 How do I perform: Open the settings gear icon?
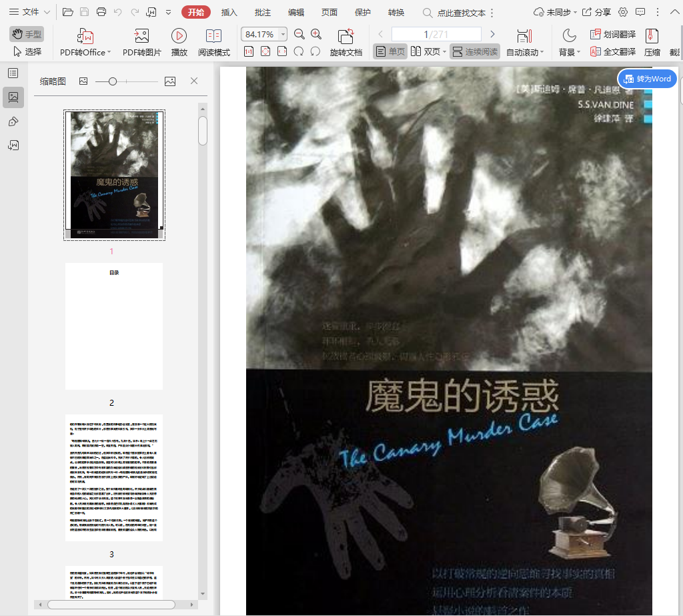click(623, 12)
